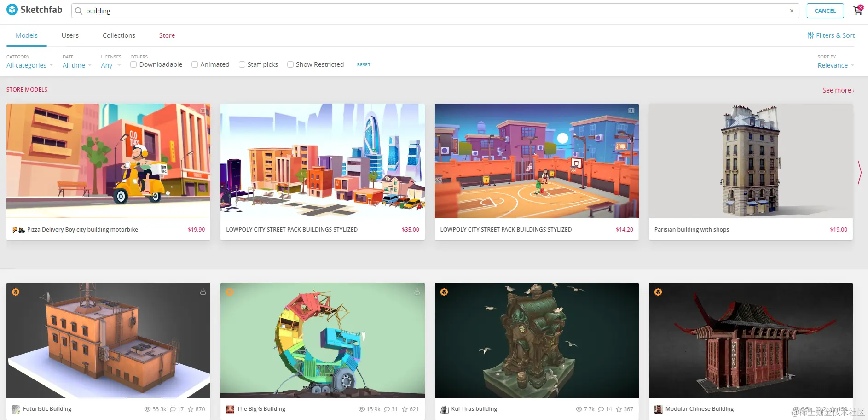The height and width of the screenshot is (420, 868).
Task: Open The Big G Building thumbnail
Action: pyautogui.click(x=323, y=340)
